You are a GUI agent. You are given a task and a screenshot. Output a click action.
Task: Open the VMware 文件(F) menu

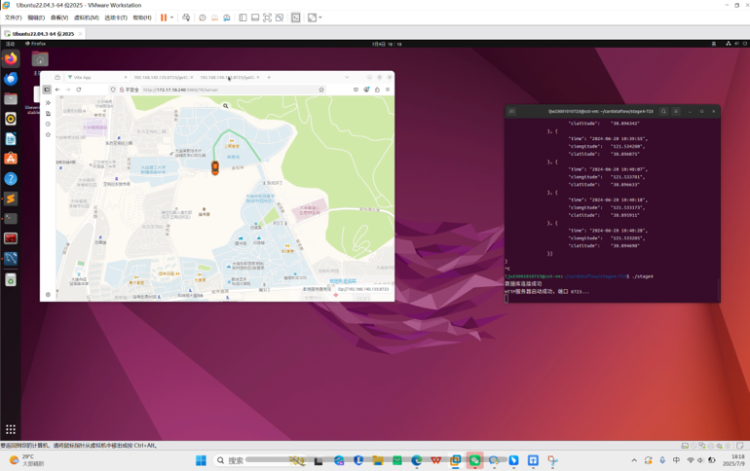pyautogui.click(x=13, y=17)
